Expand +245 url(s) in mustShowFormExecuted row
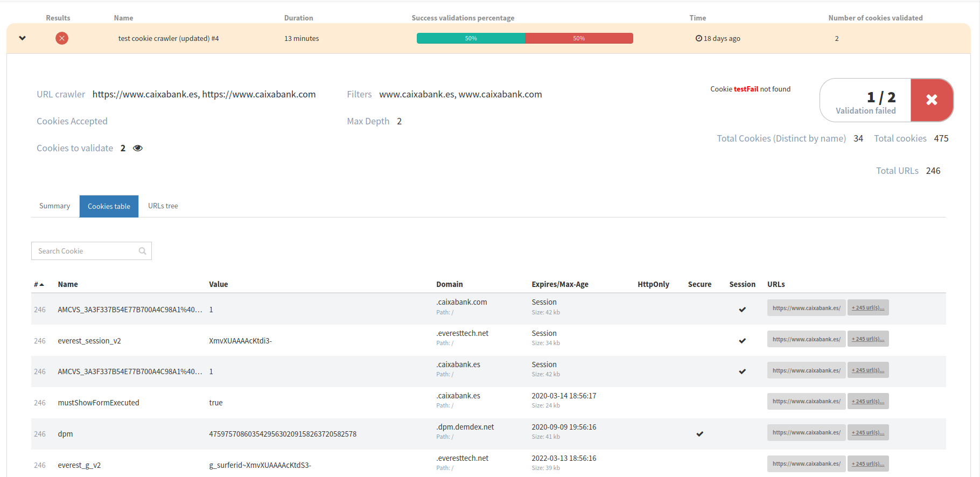The height and width of the screenshot is (477, 980). click(868, 401)
